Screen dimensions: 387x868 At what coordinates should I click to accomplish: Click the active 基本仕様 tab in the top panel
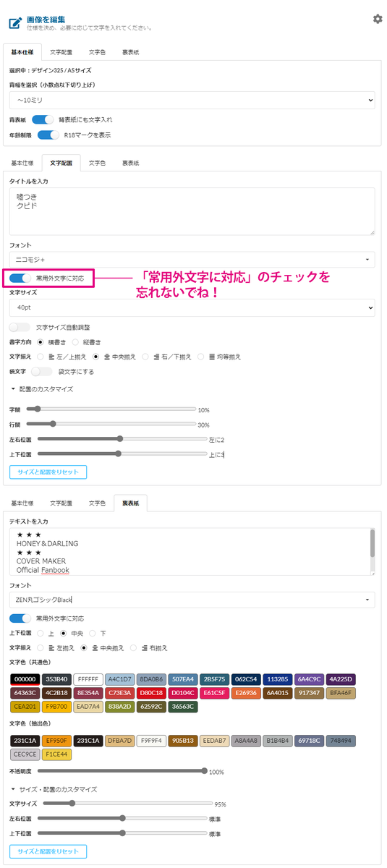point(22,52)
